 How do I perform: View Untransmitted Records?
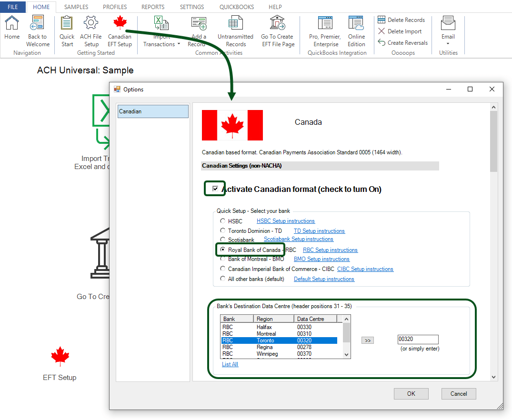tap(235, 31)
